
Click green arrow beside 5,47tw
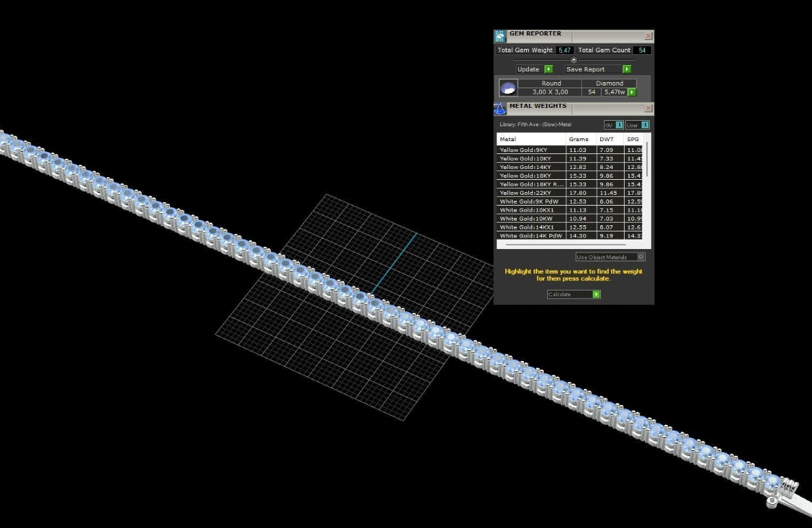pos(632,92)
